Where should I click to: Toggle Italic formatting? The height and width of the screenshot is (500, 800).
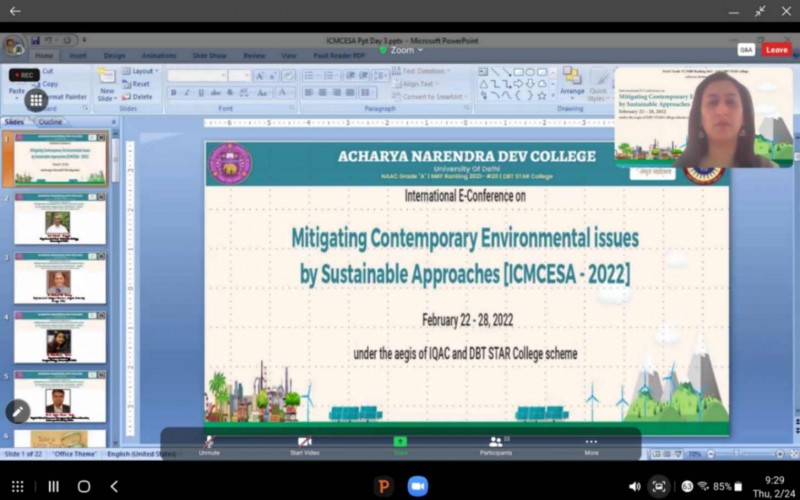pos(187,93)
